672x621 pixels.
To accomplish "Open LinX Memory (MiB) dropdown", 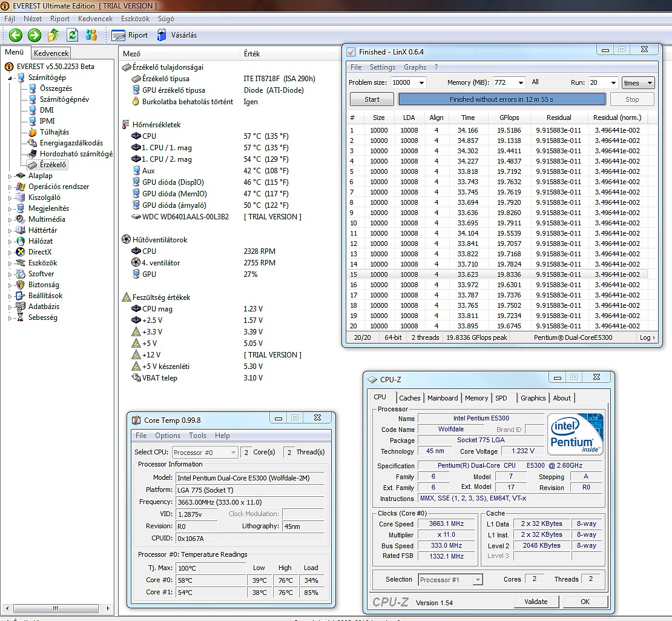I will coord(521,83).
